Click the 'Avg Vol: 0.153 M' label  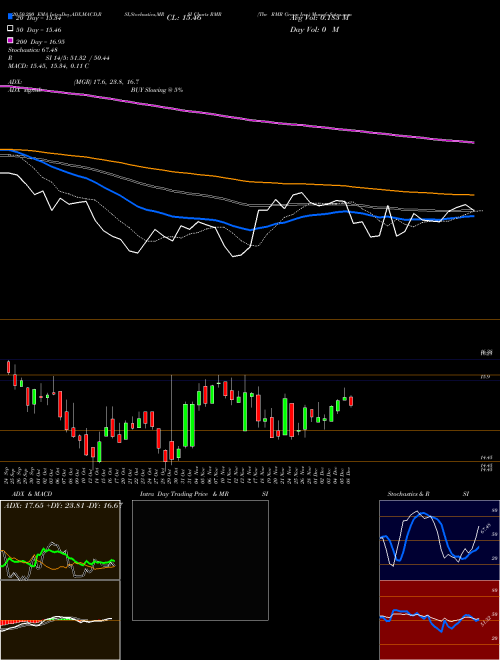[320, 18]
